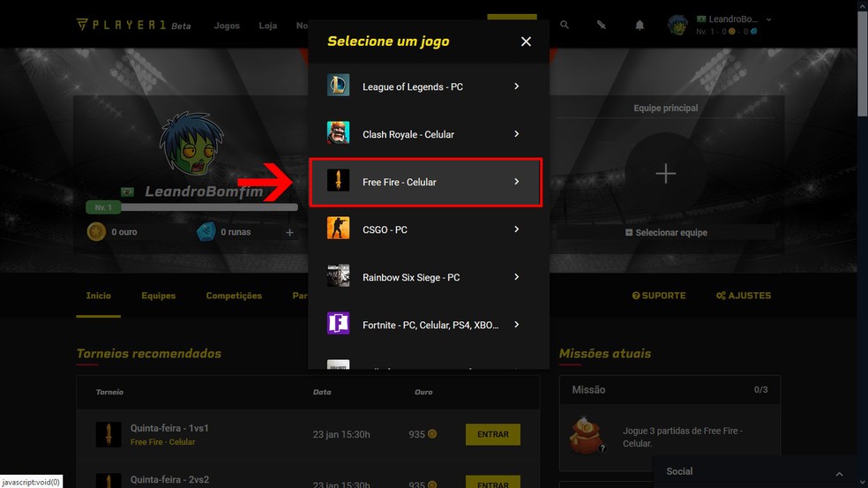Select Clash Royale - Celular text

click(408, 135)
